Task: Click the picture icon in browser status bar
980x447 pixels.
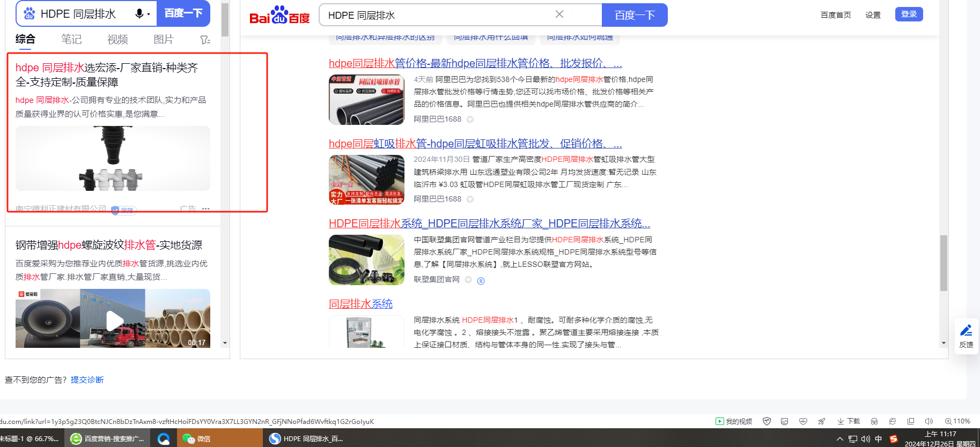Action: (x=784, y=421)
